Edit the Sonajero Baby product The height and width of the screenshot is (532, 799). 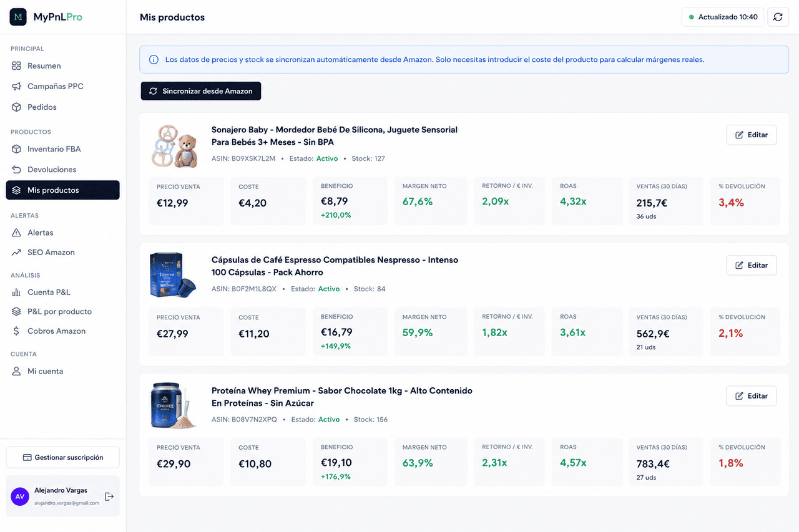(x=751, y=135)
